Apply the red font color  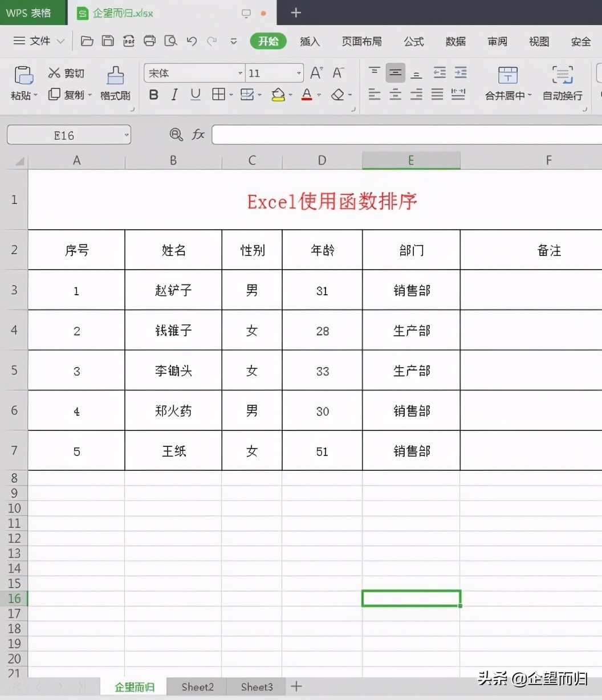[x=307, y=95]
